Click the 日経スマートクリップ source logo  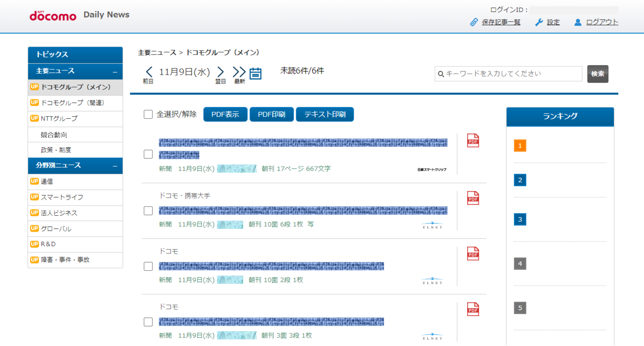[x=432, y=170]
